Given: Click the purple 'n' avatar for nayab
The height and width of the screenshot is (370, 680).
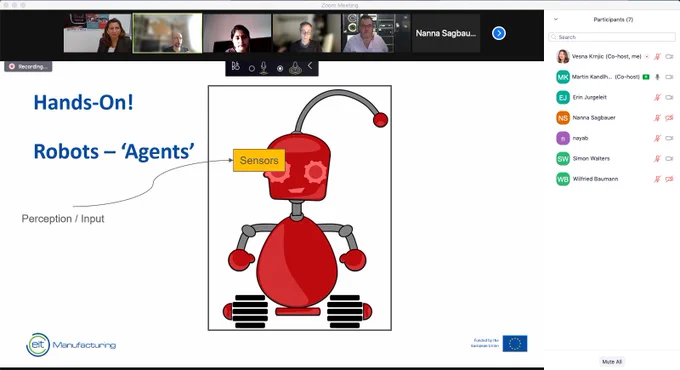Looking at the screenshot, I should 563,138.
